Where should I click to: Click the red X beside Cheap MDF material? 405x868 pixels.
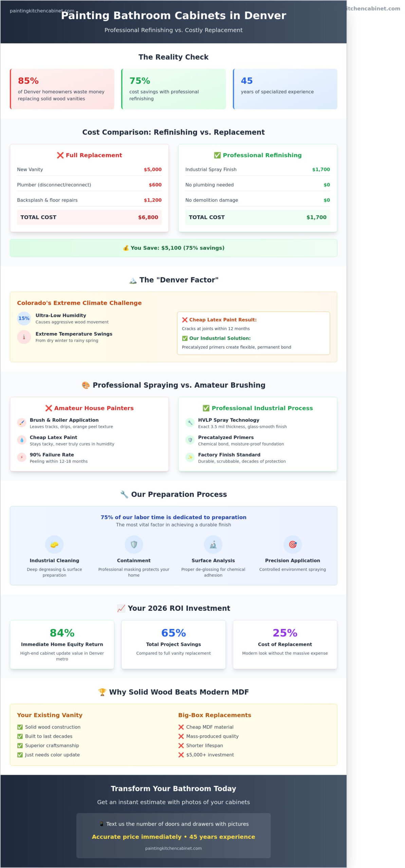[181, 727]
